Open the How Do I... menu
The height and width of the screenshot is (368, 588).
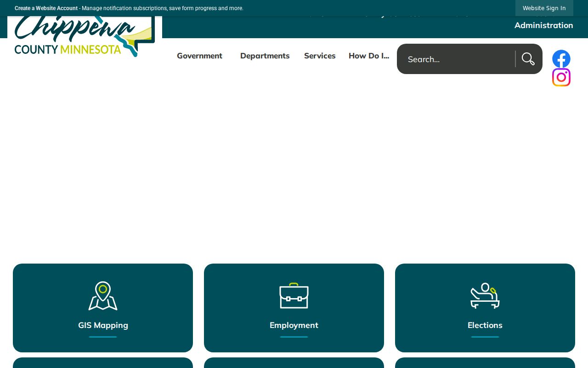click(x=369, y=56)
